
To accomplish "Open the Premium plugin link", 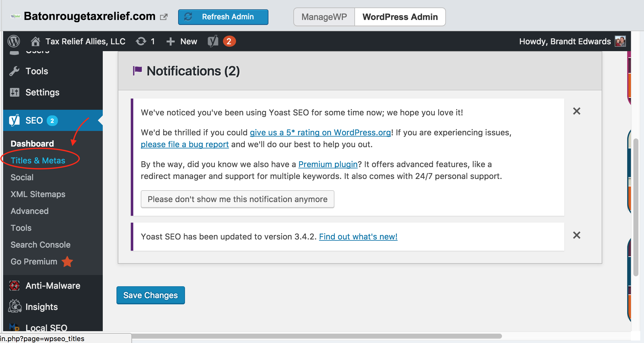I will pyautogui.click(x=328, y=164).
